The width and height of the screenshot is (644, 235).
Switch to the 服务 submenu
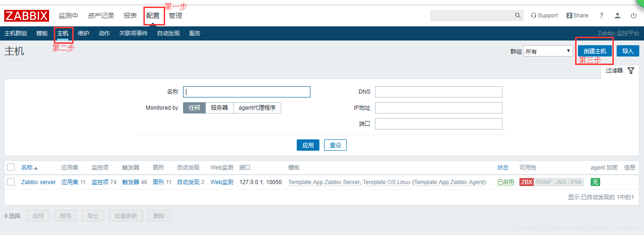[195, 33]
